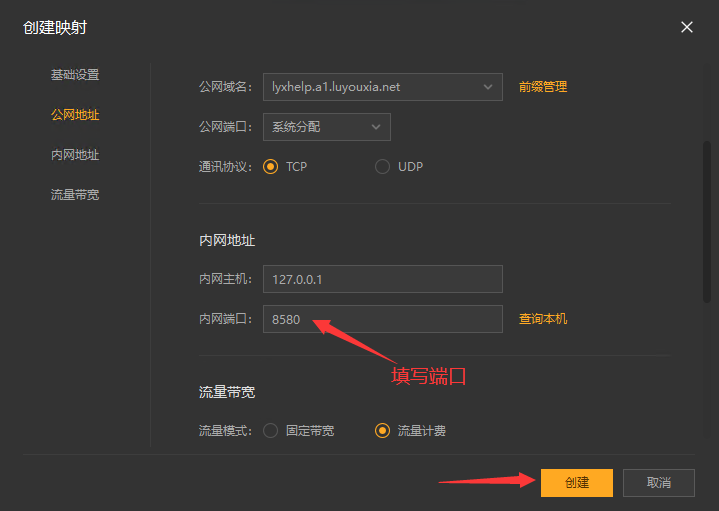
Task: Click the 创建 button
Action: [577, 483]
